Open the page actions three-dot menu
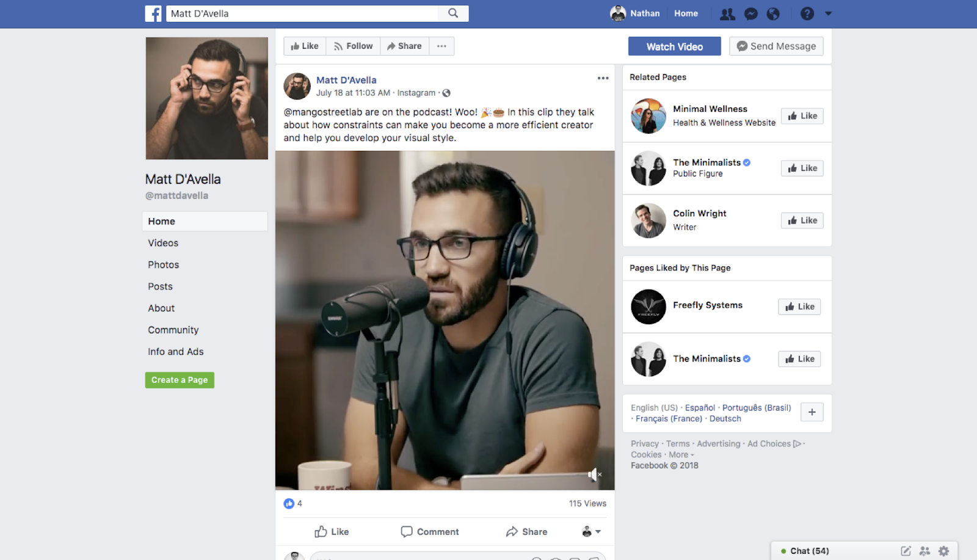 click(441, 46)
